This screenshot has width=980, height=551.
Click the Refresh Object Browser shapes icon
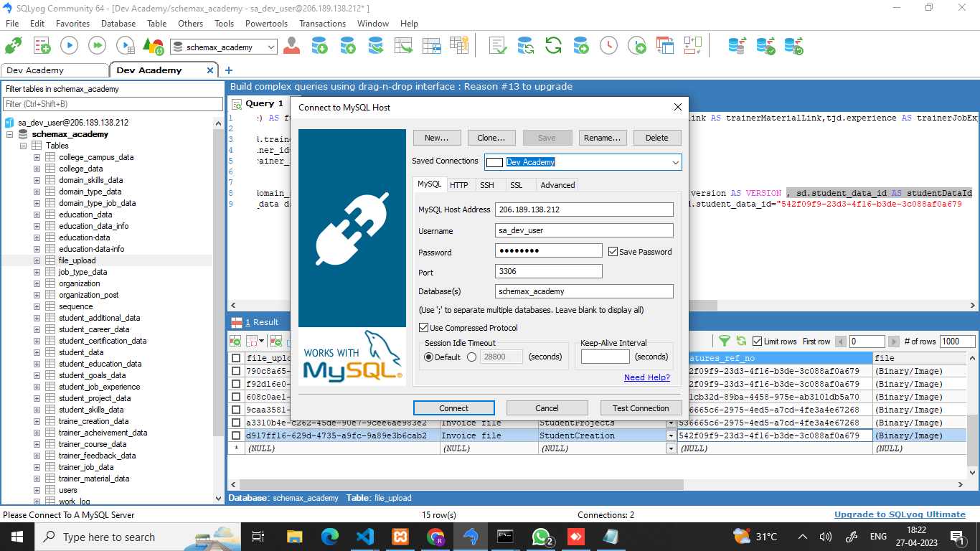click(x=153, y=47)
